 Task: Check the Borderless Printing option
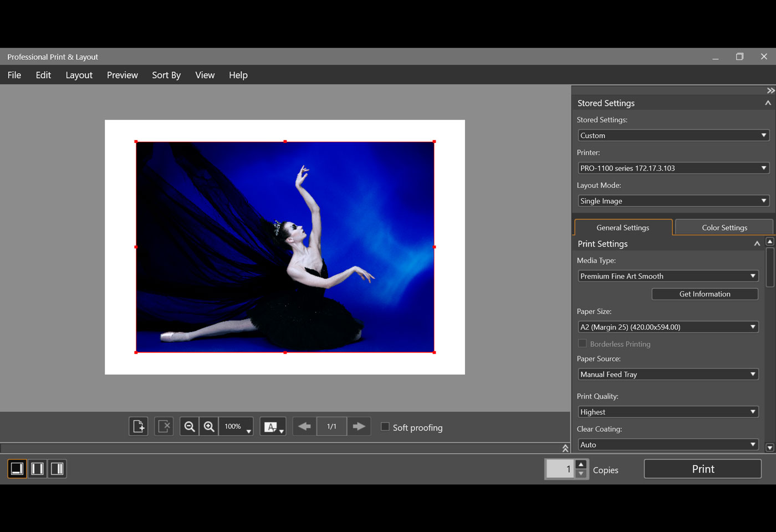tap(583, 344)
